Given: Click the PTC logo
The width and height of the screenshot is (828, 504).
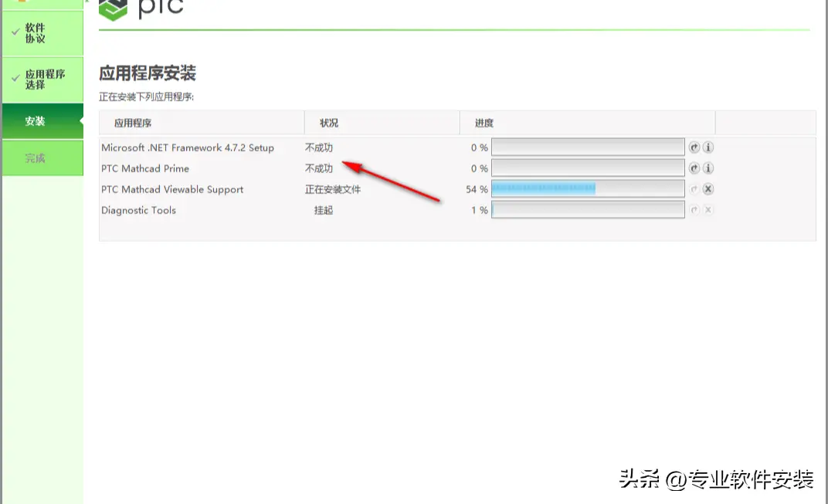Looking at the screenshot, I should click(x=141, y=9).
